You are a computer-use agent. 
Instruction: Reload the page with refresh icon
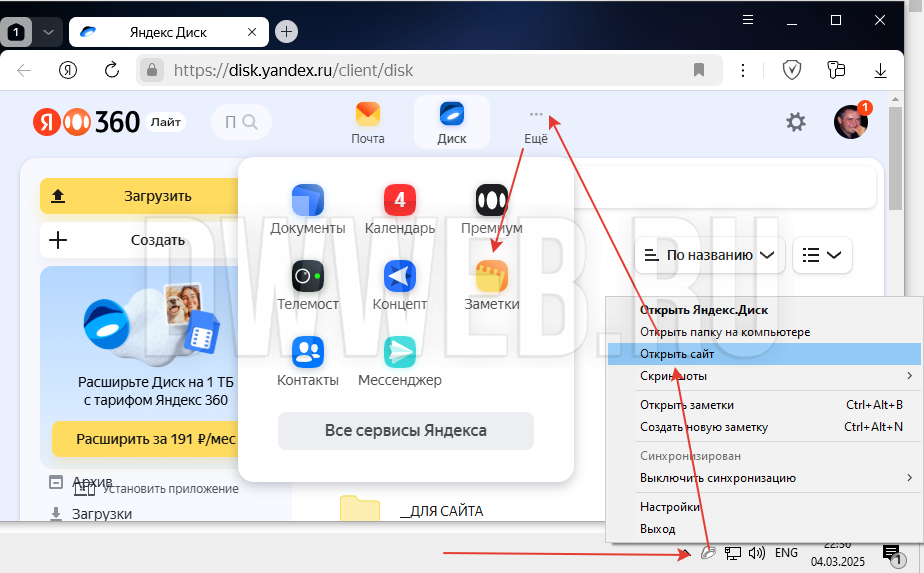pos(111,70)
